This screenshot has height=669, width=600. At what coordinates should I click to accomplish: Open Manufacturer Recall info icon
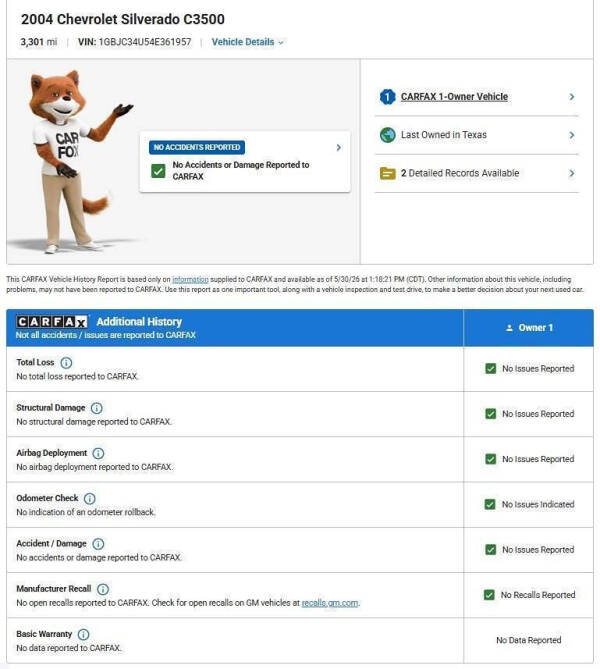tap(103, 589)
